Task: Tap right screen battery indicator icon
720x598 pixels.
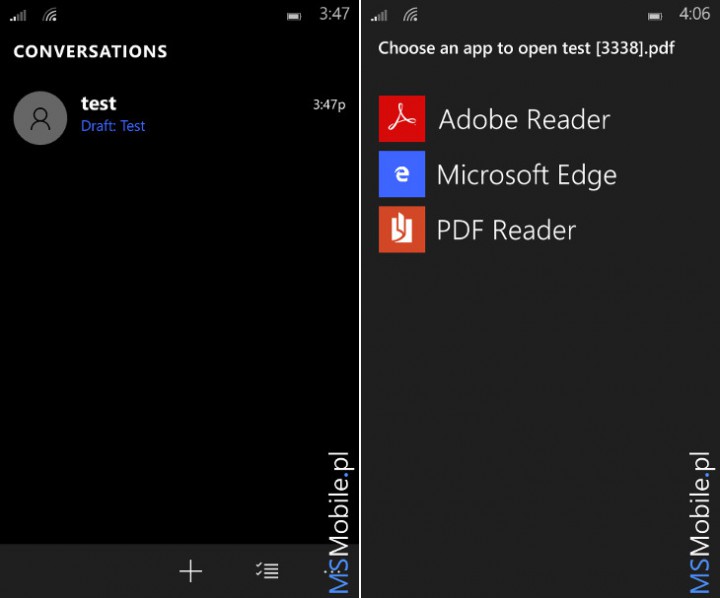Action: pos(655,17)
